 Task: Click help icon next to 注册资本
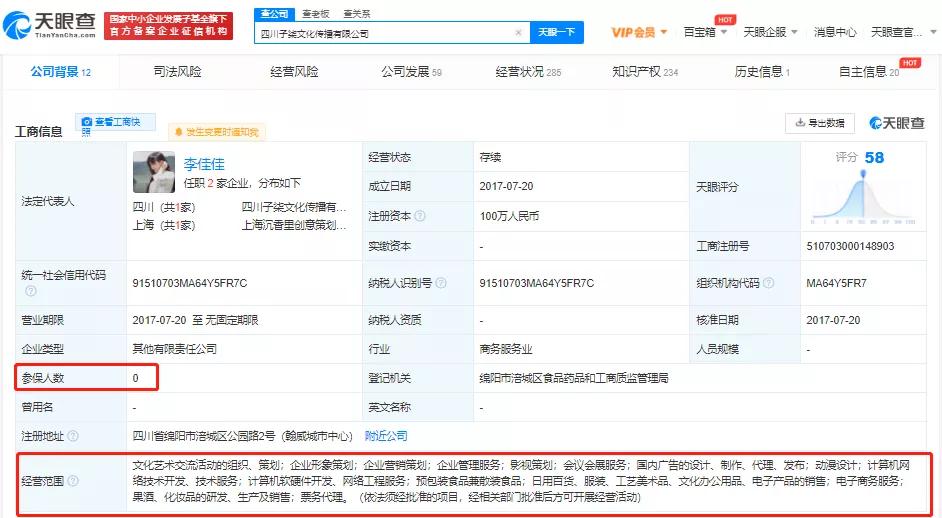pos(420,216)
